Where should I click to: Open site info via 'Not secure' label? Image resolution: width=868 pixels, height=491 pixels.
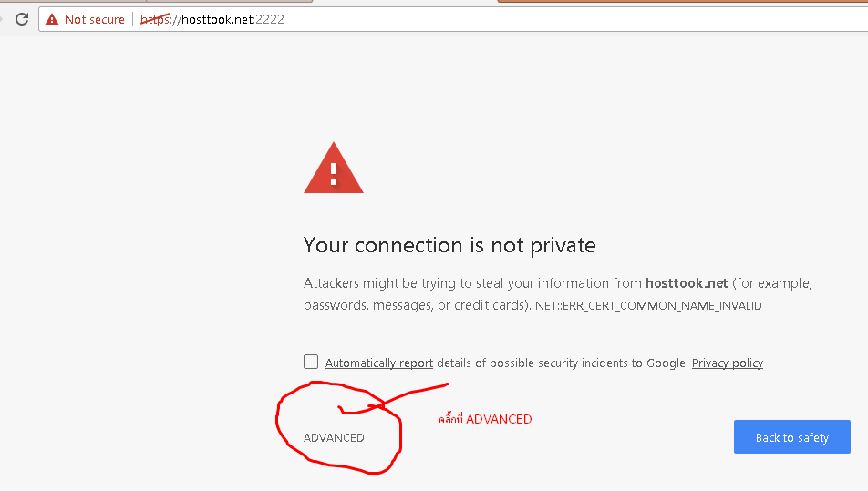[x=95, y=19]
